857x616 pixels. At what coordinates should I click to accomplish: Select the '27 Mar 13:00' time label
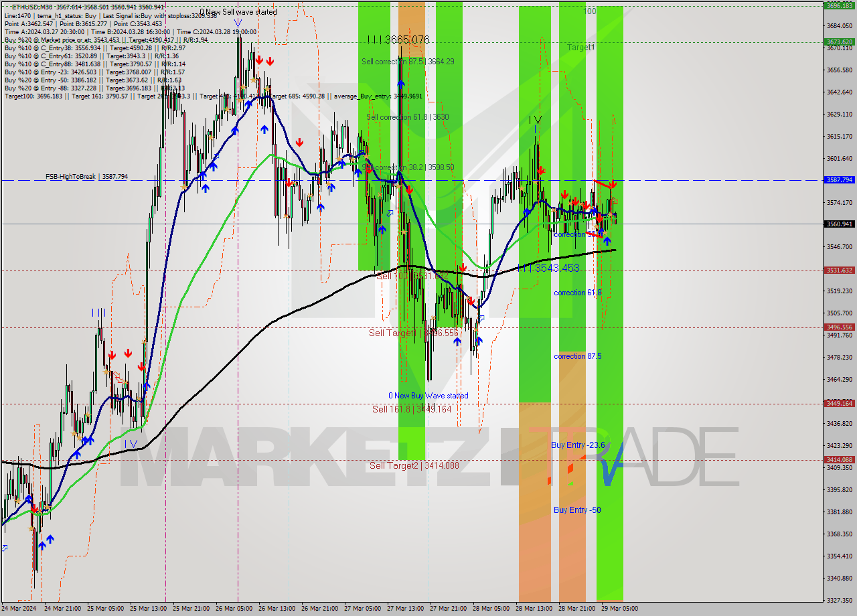405,609
